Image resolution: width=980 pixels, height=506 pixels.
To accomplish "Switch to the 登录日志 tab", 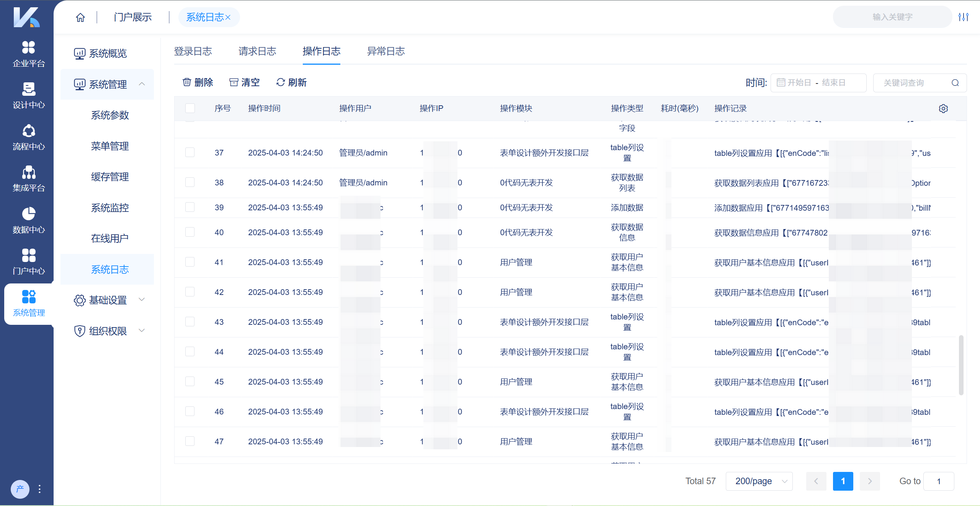I will [193, 51].
